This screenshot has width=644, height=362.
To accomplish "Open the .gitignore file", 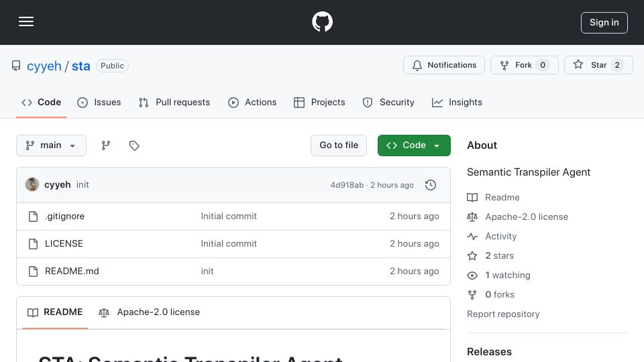I will tap(65, 217).
